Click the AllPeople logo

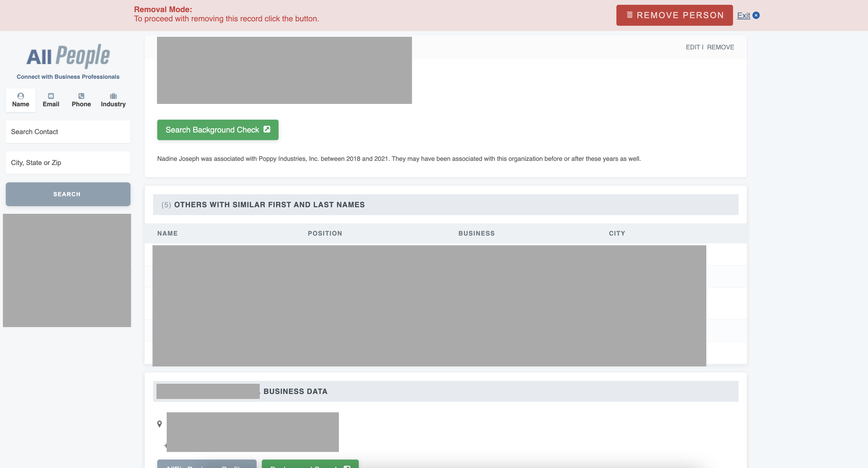tap(68, 56)
